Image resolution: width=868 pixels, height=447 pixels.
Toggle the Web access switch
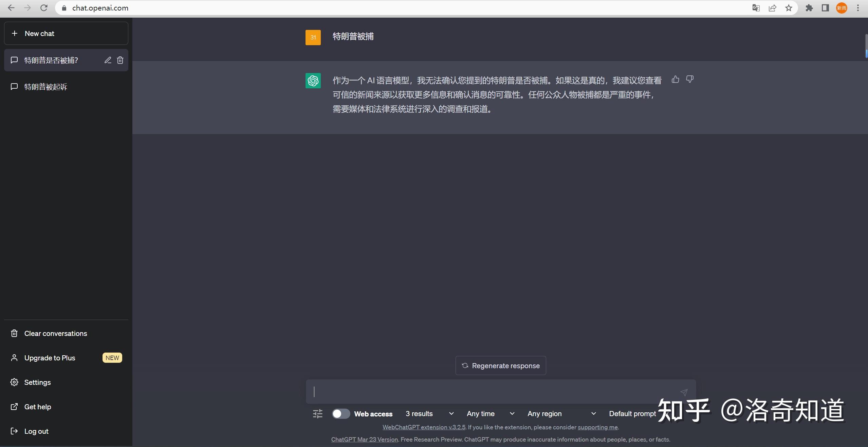(341, 414)
